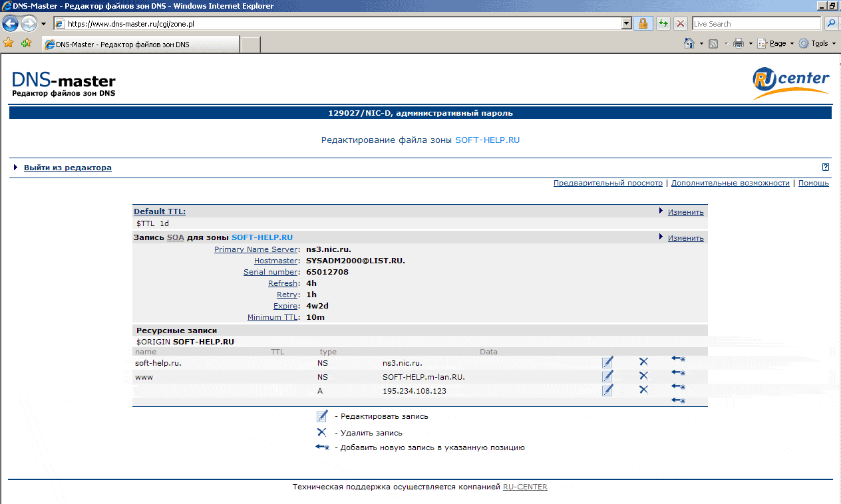Click the security lock icon
Viewport: 841px width, 504px height.
point(643,24)
